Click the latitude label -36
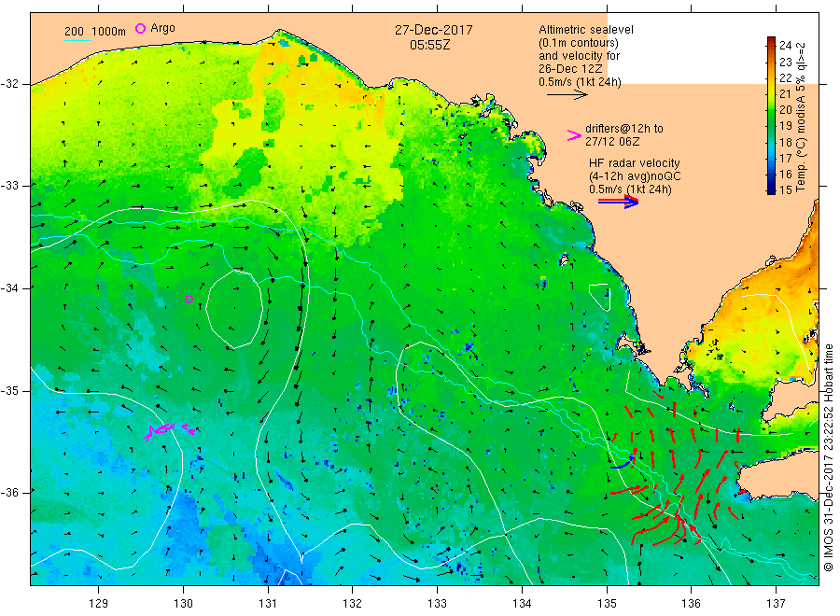Viewport: 840px width, 616px height. (x=9, y=492)
